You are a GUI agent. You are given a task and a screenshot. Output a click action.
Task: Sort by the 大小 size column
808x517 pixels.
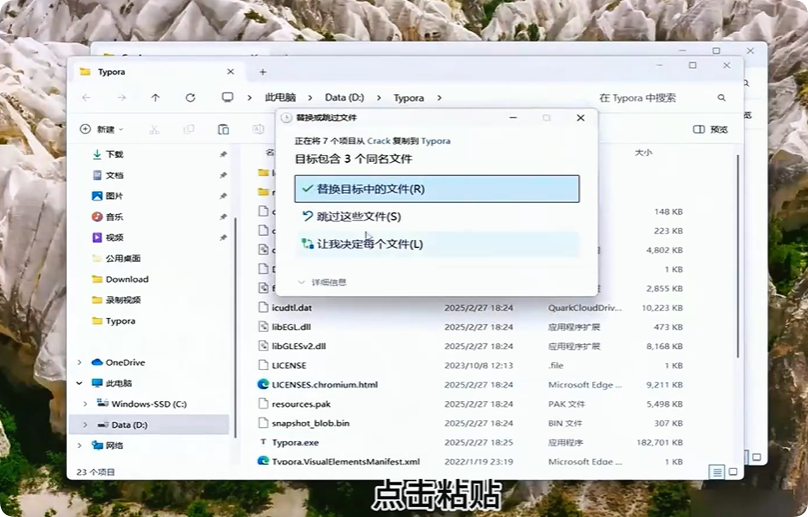[643, 153]
